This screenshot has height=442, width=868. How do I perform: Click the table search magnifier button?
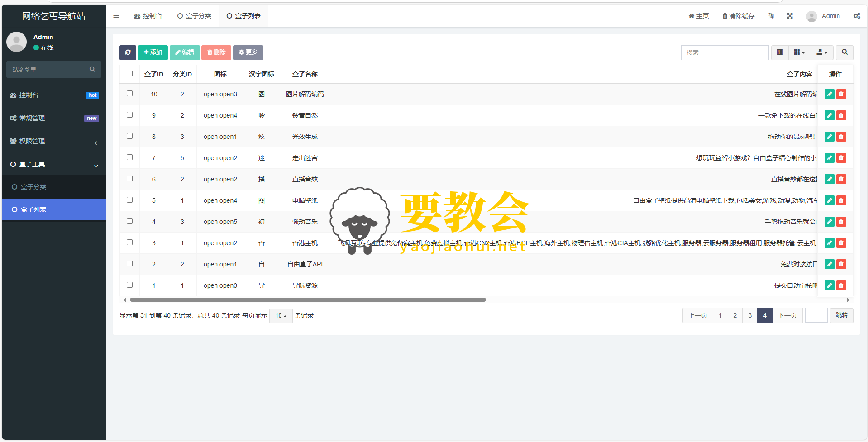844,52
